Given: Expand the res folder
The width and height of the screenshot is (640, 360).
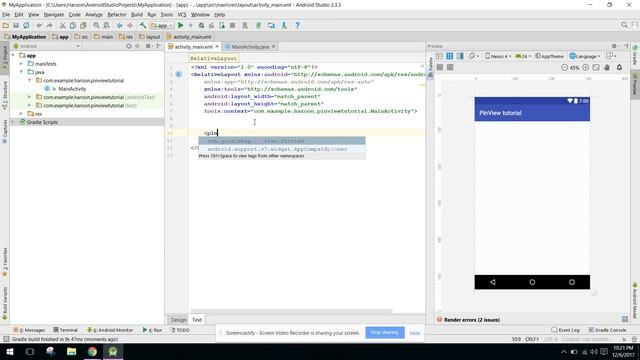Looking at the screenshot, I should point(21,113).
